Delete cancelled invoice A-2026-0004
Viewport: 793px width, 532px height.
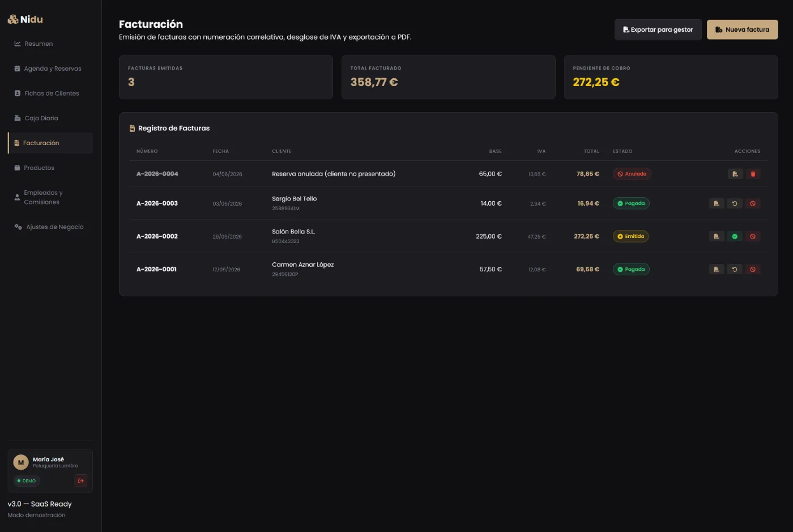point(753,174)
